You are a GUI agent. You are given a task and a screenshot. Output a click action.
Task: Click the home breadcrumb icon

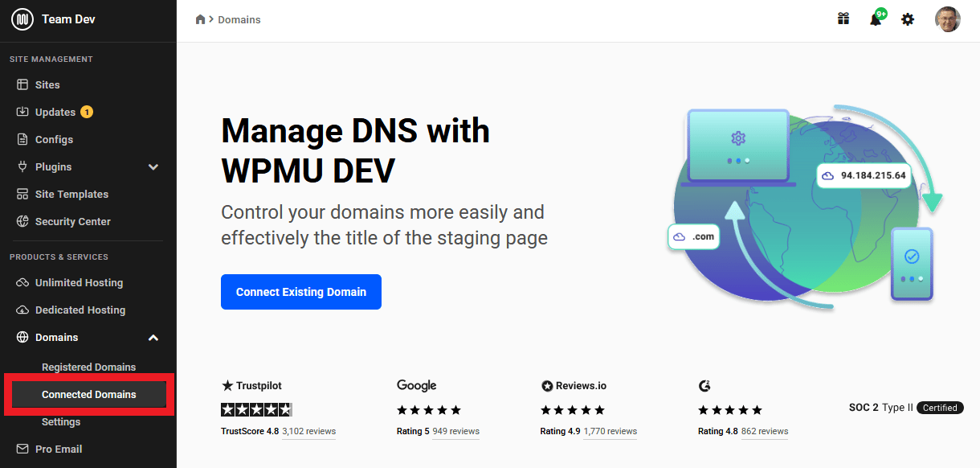pos(201,19)
